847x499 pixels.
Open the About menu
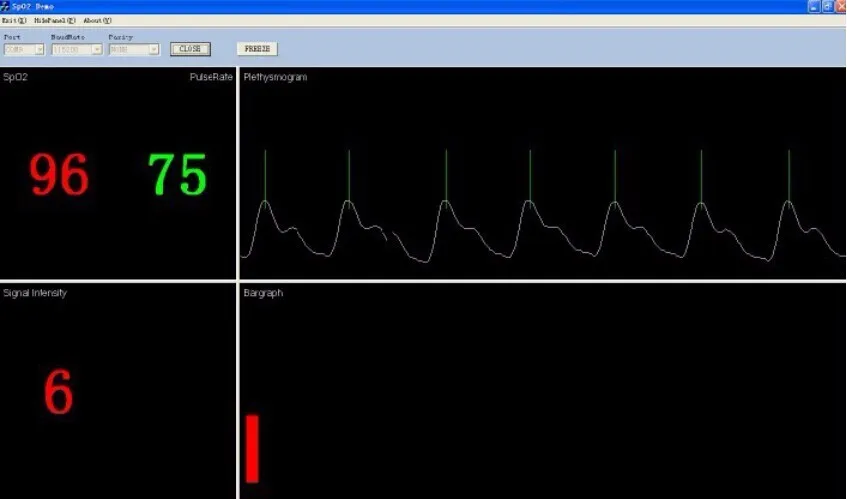point(97,20)
